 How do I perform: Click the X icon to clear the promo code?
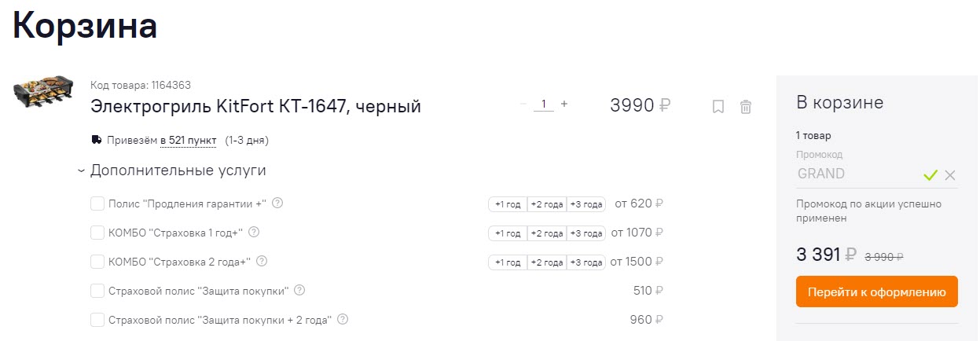click(x=950, y=175)
